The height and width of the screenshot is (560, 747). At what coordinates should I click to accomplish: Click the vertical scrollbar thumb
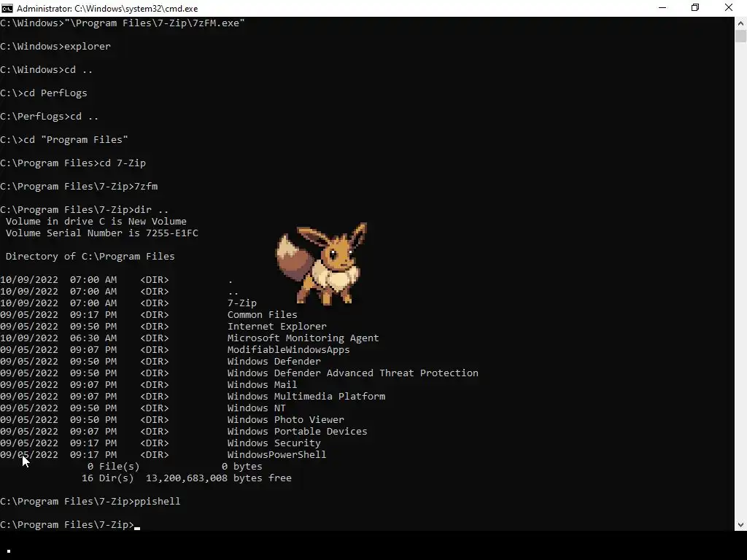tap(740, 36)
